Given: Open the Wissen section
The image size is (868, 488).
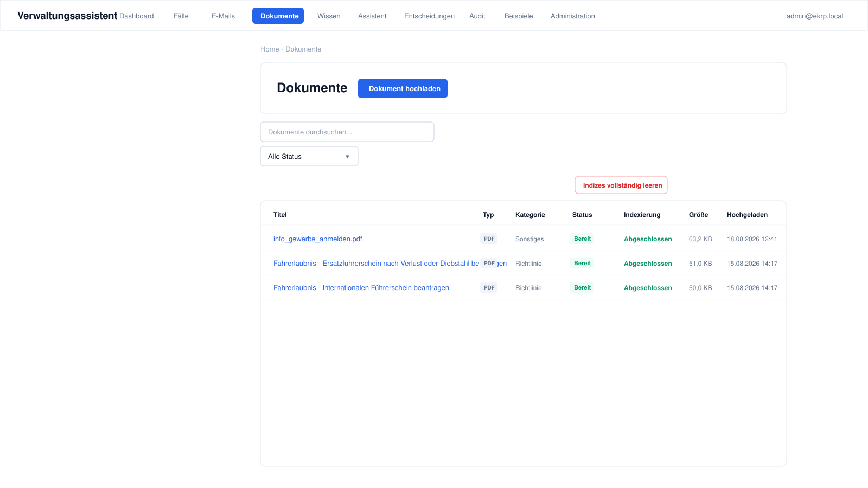Looking at the screenshot, I should [x=329, y=16].
